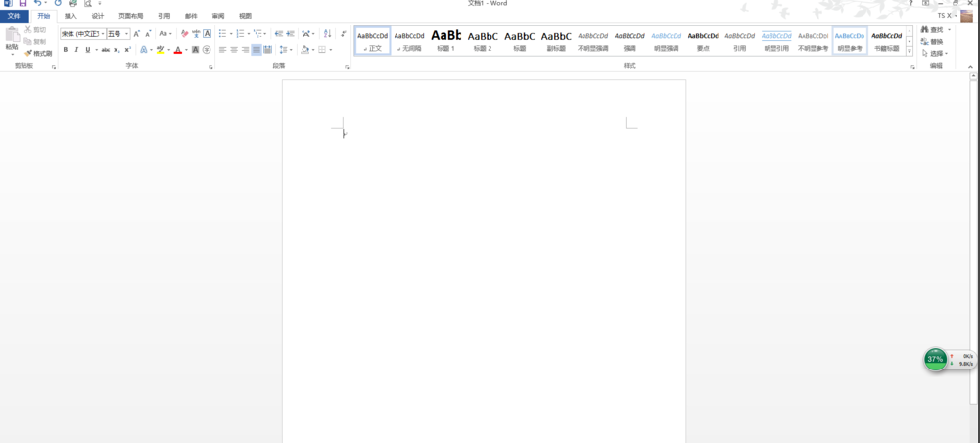Click the bullet list icon
The width and height of the screenshot is (980, 443).
[x=223, y=34]
